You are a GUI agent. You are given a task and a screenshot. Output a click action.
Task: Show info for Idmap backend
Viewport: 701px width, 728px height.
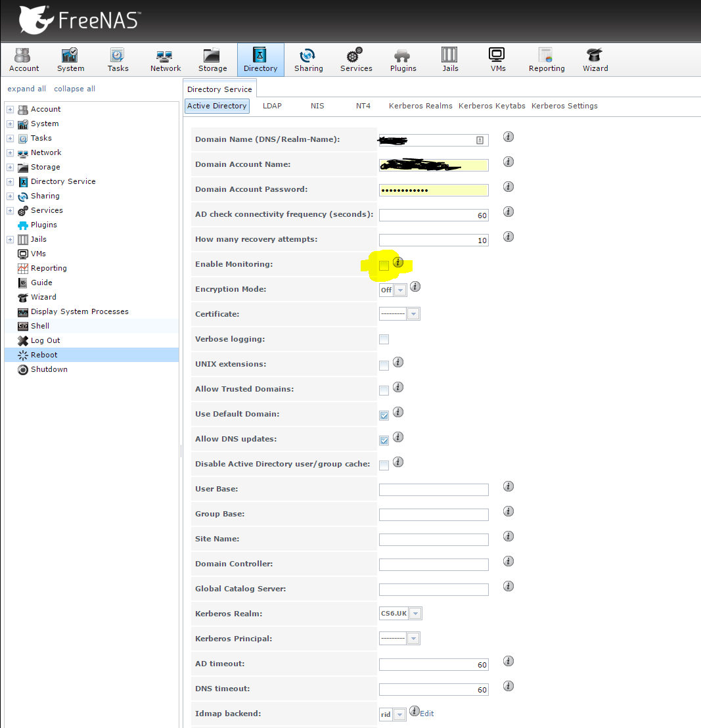pyautogui.click(x=414, y=711)
